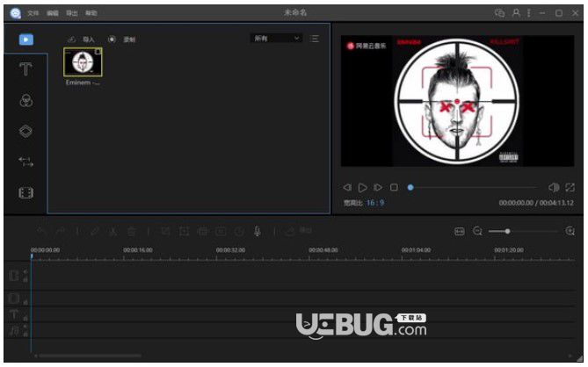588x367 pixels.
Task: Click the Freeze frame tool
Action: [221, 232]
